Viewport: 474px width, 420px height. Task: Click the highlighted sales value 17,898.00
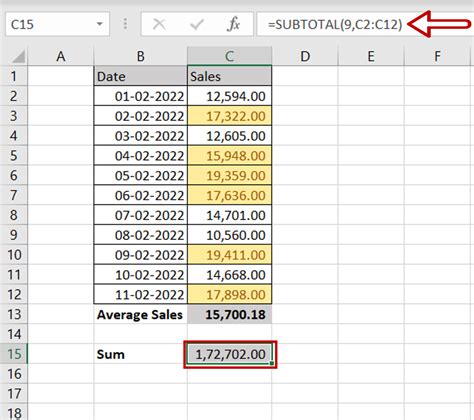pyautogui.click(x=230, y=295)
